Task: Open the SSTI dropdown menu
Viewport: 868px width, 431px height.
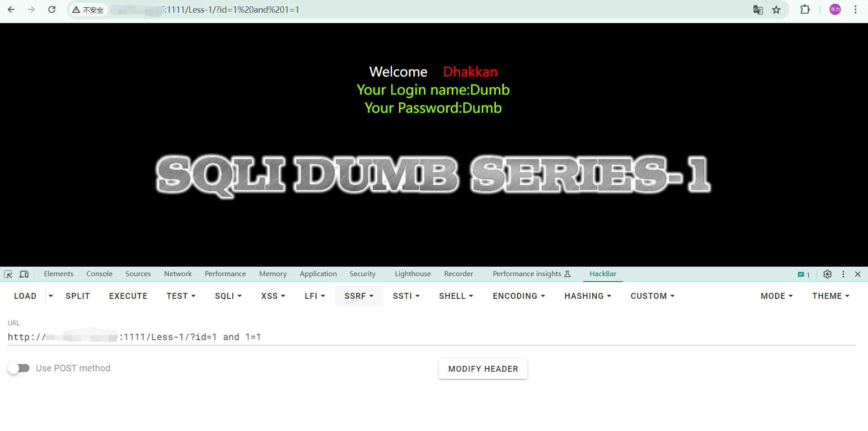Action: pyautogui.click(x=406, y=296)
